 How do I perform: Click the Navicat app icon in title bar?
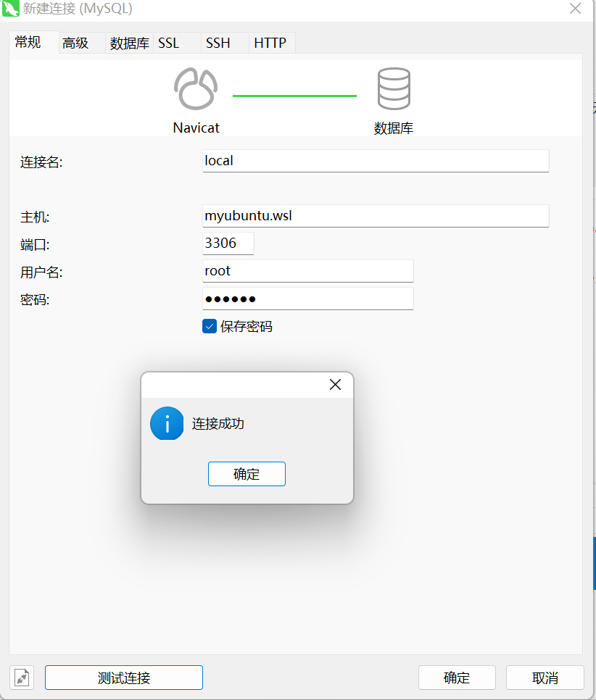click(x=10, y=9)
